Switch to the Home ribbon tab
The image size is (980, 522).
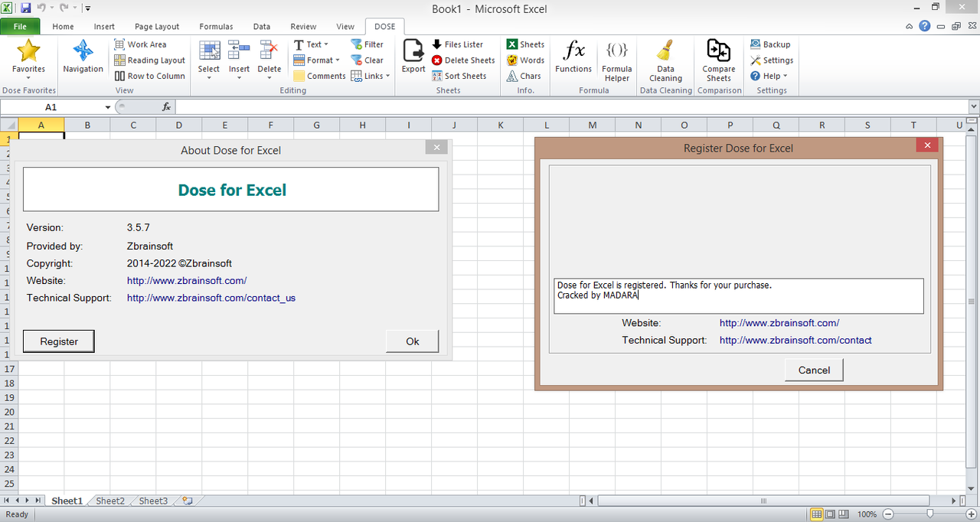coord(63,26)
